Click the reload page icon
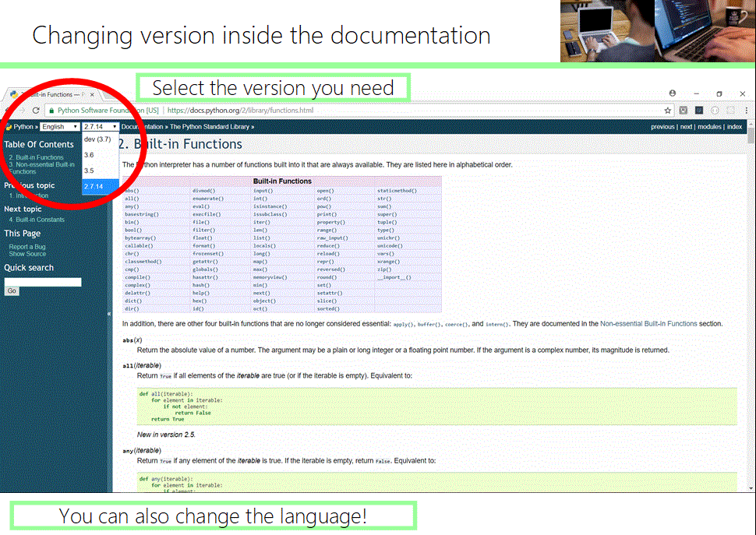756x535 pixels. pos(37,111)
